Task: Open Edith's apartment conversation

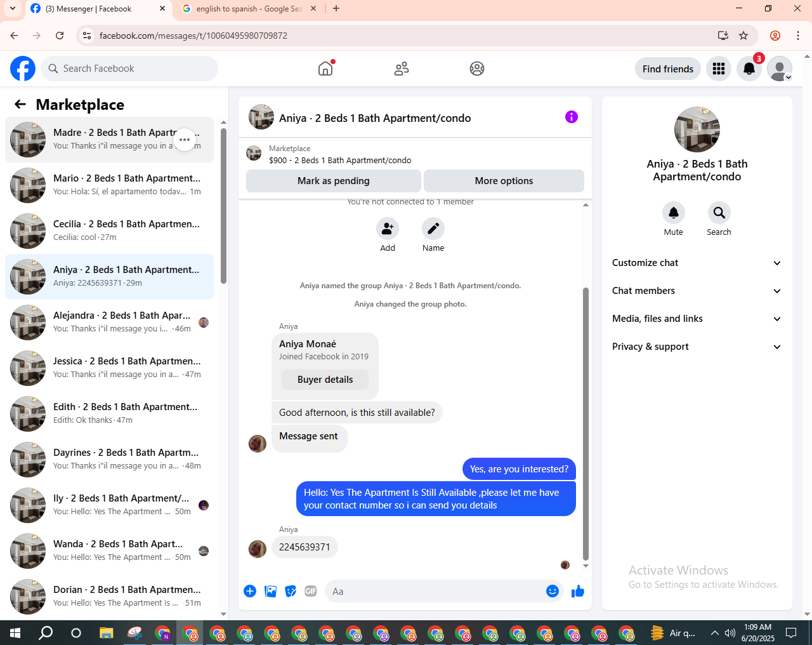Action: (109, 414)
